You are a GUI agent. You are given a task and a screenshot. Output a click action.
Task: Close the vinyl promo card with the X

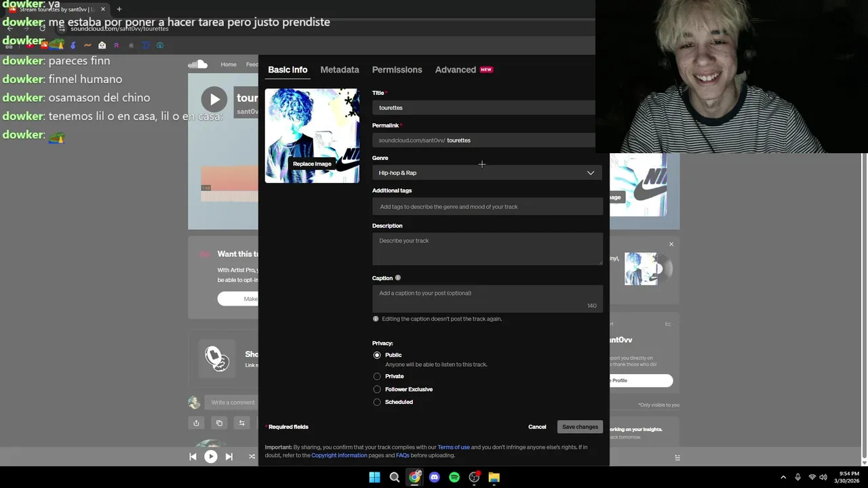[x=671, y=244]
